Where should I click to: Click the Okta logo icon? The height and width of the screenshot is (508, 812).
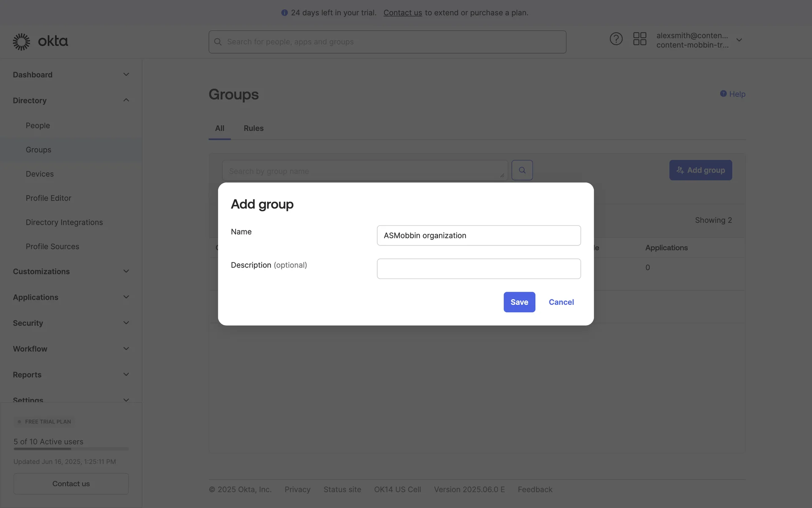22,41
